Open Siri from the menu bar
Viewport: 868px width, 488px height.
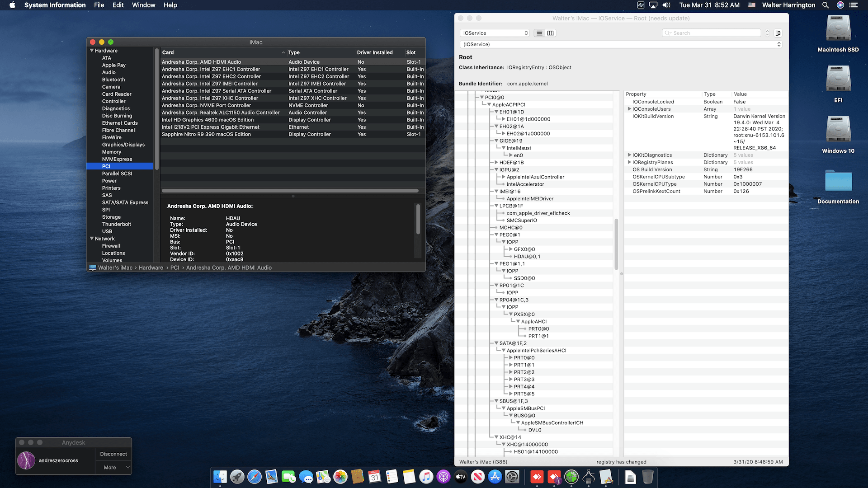[840, 5]
